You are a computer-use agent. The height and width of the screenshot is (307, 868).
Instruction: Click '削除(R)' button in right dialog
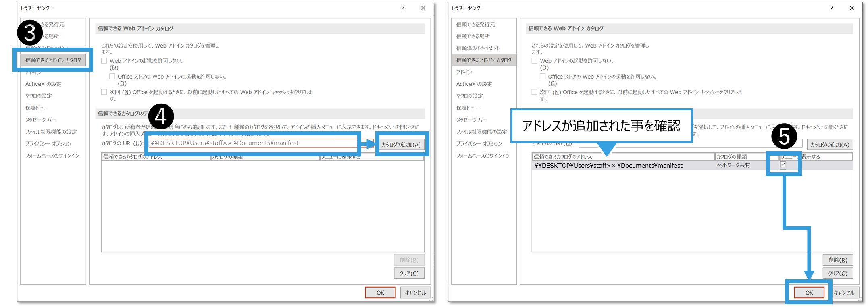837,260
